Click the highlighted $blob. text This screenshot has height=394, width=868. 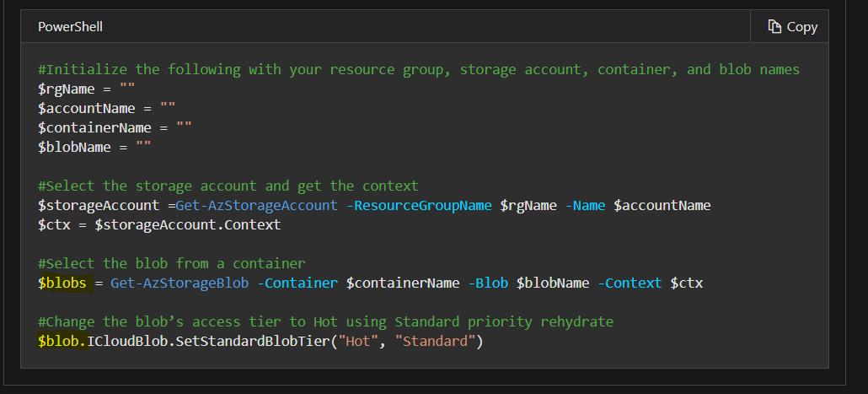62,342
